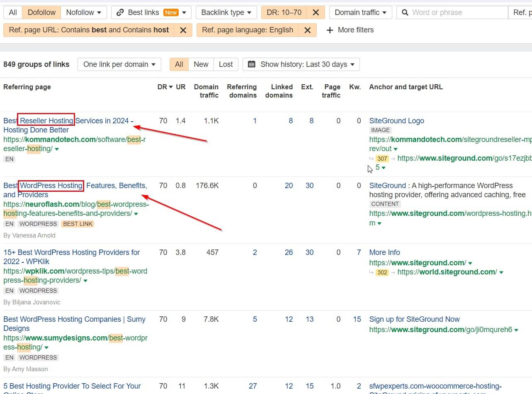Click linked domains value 20 for neuroflash
This screenshot has height=394, width=532.
pos(289,186)
